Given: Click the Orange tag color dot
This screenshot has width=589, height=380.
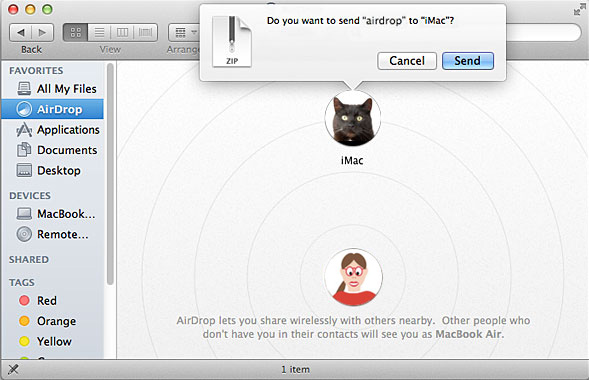Looking at the screenshot, I should pos(24,321).
